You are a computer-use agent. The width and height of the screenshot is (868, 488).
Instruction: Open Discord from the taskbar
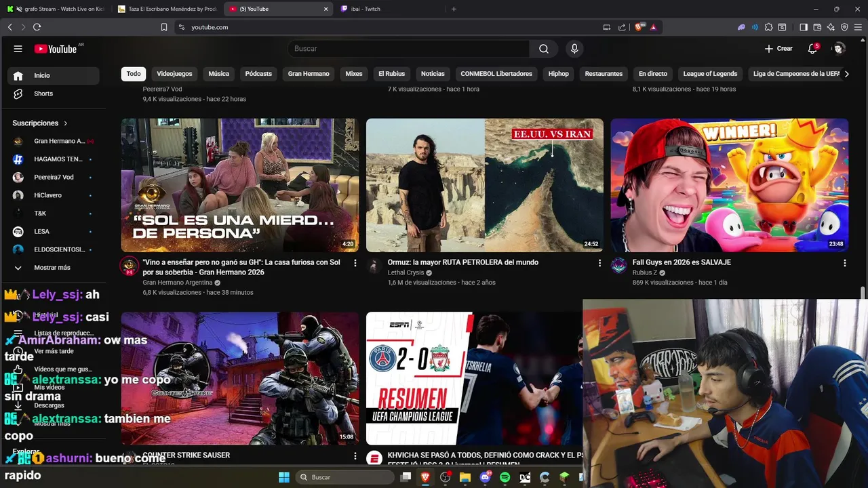[x=485, y=477]
